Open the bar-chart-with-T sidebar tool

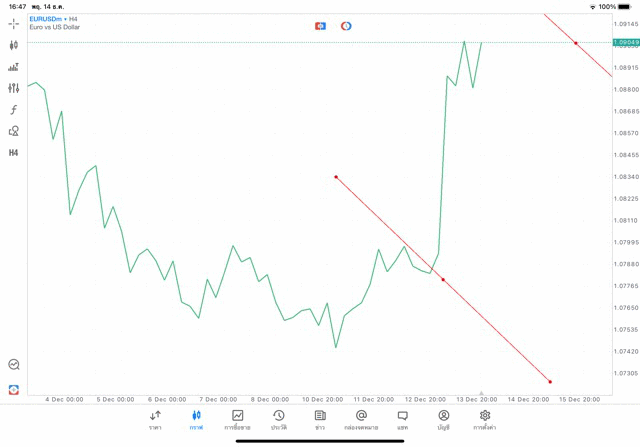[x=14, y=67]
